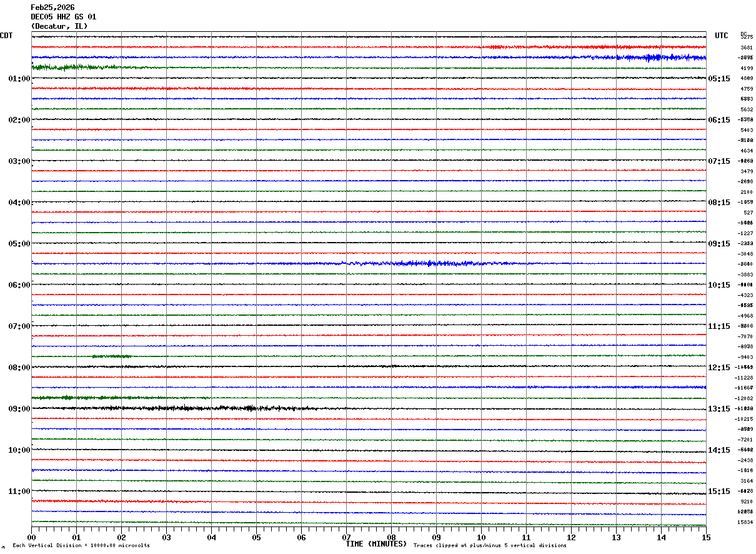Click the DC offset value 15834
This screenshot has height=554, width=756.
746,522
